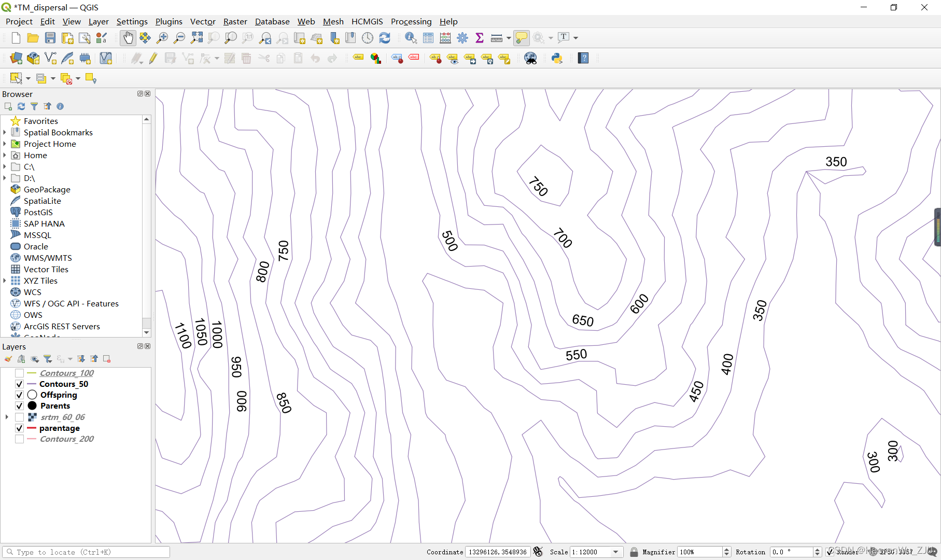Image resolution: width=941 pixels, height=560 pixels.
Task: Click the New Shapefile Layer icon
Action: [x=50, y=58]
